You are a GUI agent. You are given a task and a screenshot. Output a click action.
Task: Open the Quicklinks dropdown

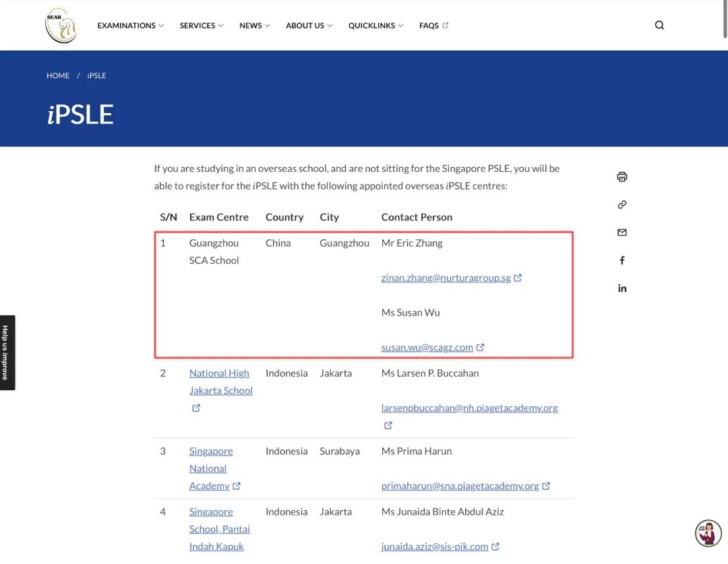pos(375,26)
